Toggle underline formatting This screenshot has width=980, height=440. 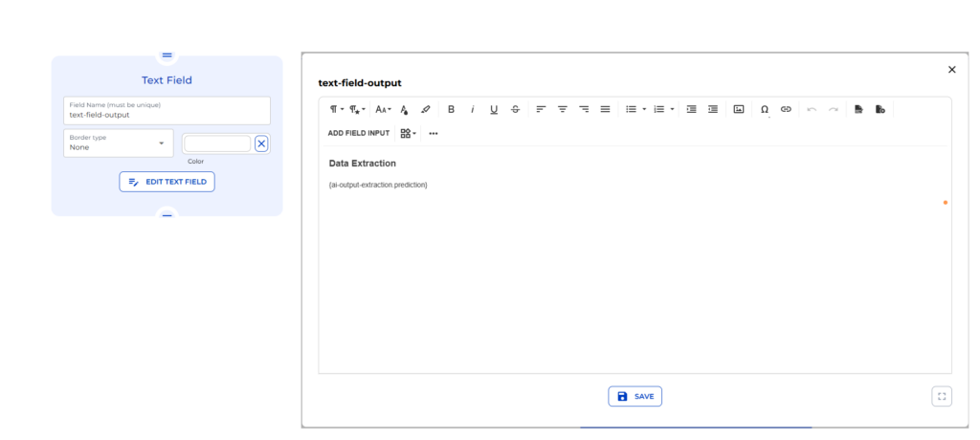(494, 109)
